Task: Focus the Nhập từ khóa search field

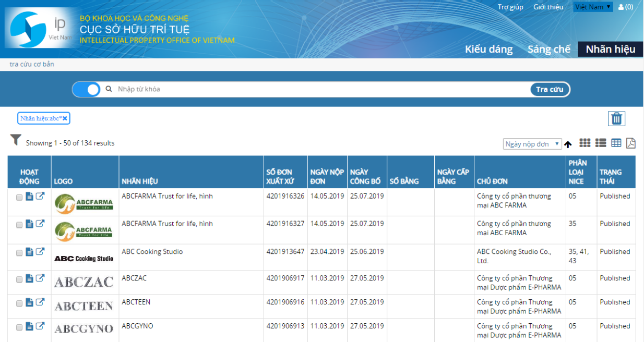Action: [x=321, y=89]
